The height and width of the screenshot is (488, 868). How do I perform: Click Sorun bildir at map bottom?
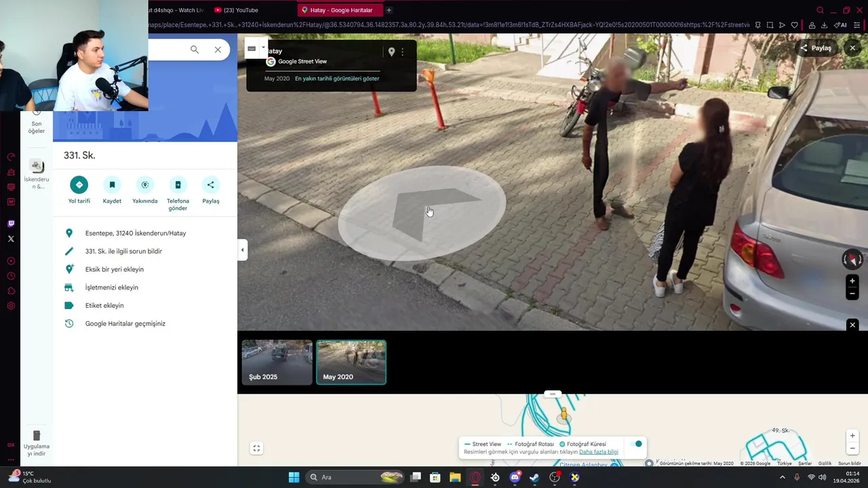point(849,464)
